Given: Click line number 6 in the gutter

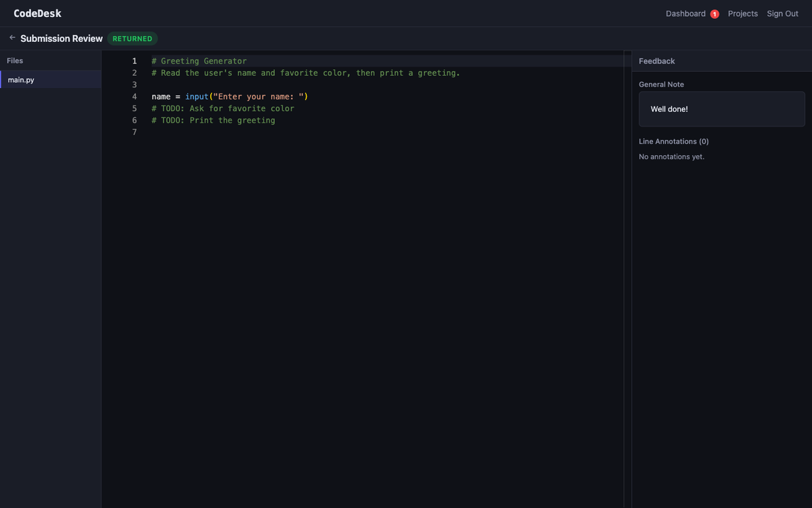Looking at the screenshot, I should pos(134,121).
